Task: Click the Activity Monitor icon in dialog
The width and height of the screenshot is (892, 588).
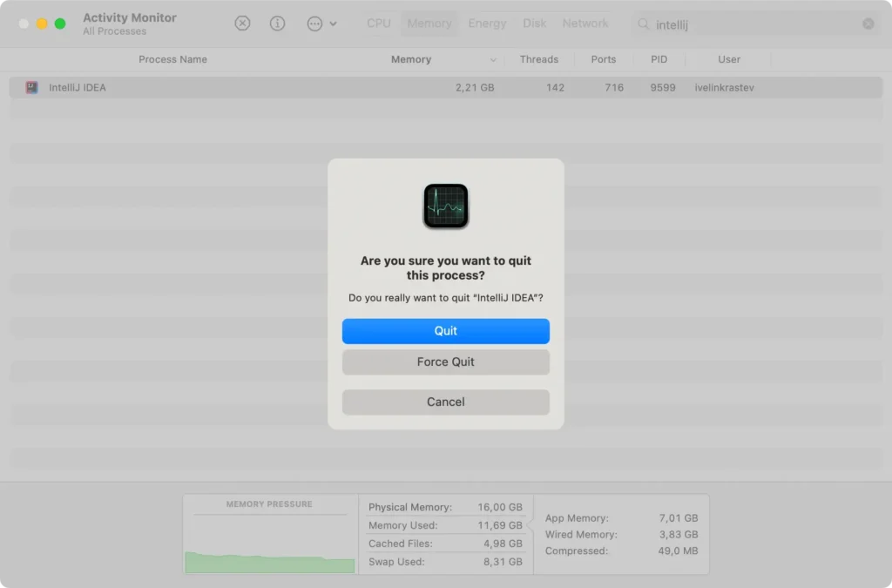Action: point(445,206)
